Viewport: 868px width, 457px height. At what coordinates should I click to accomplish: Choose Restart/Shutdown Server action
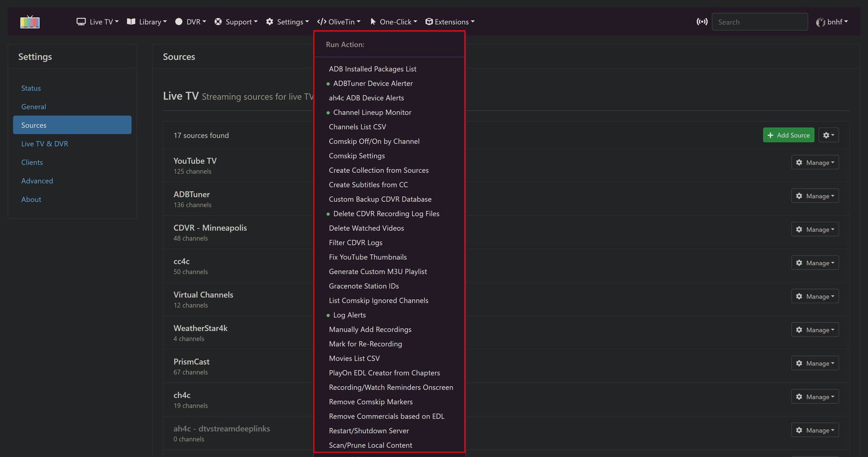[369, 431]
